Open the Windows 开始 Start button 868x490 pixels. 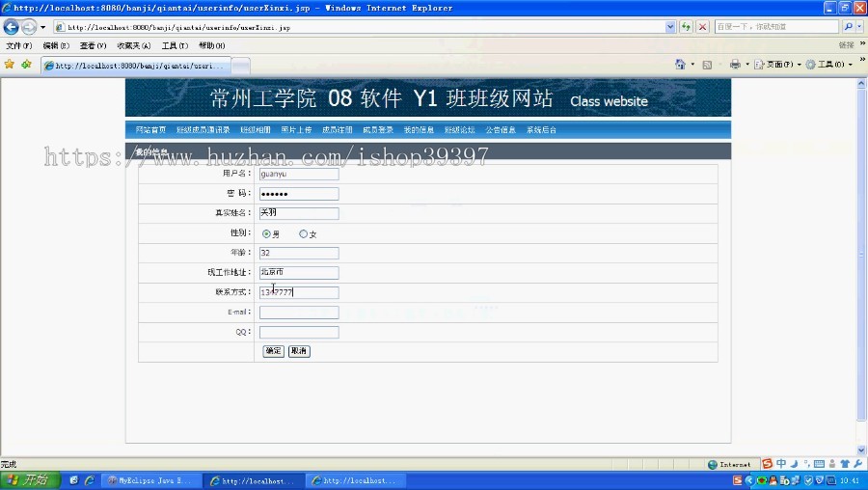(x=29, y=480)
